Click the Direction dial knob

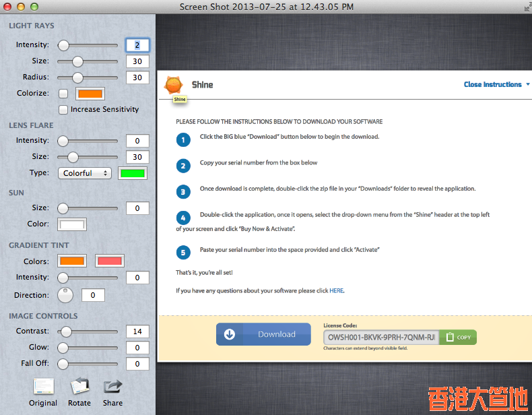coord(65,295)
